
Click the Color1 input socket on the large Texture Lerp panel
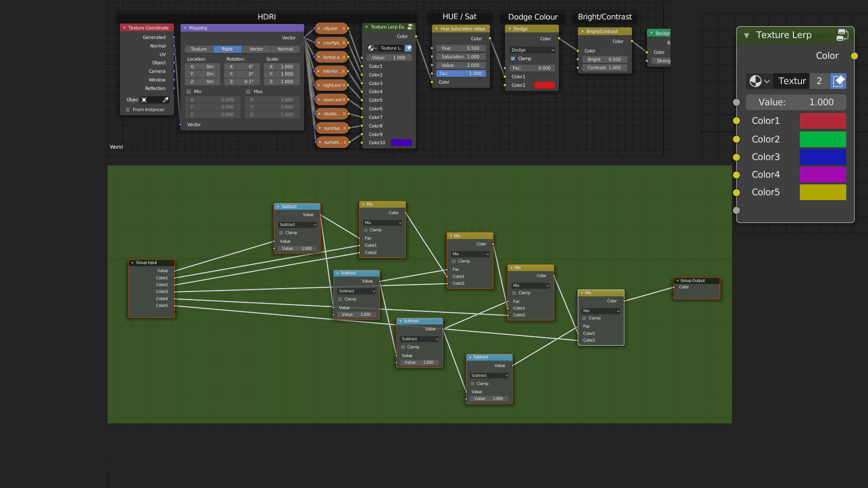[736, 121]
